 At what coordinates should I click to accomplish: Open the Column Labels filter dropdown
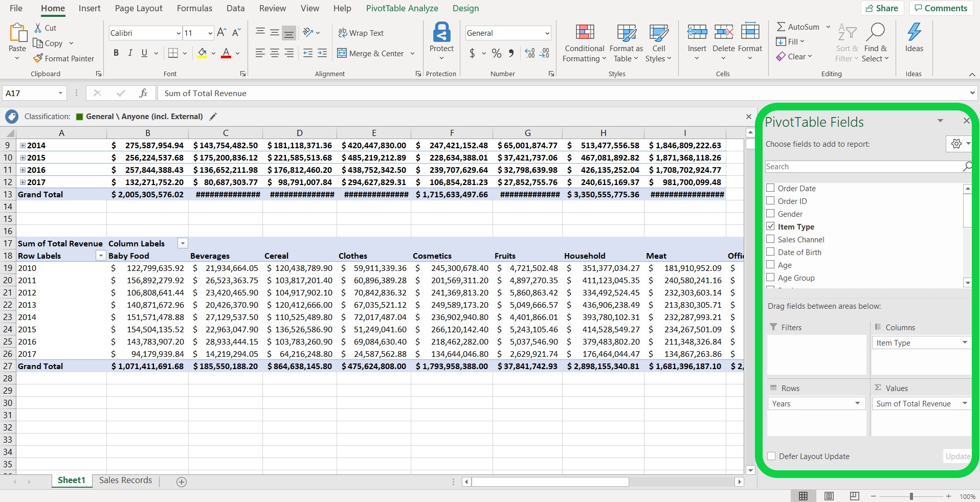pos(182,243)
